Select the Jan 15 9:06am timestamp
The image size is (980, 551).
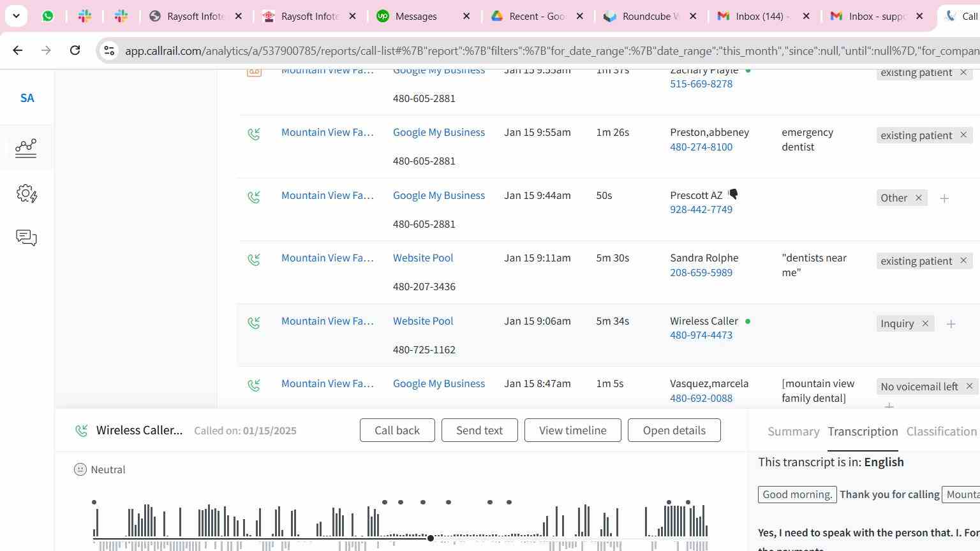coord(537,321)
